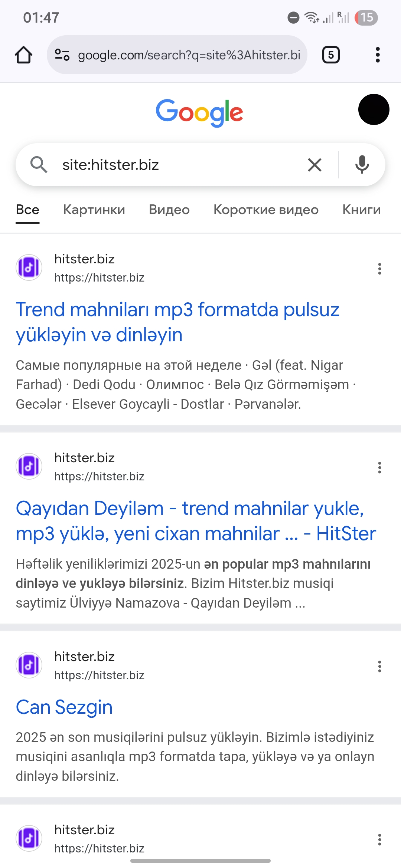Open Chrome's three-dot overflow menu

pos(378,55)
